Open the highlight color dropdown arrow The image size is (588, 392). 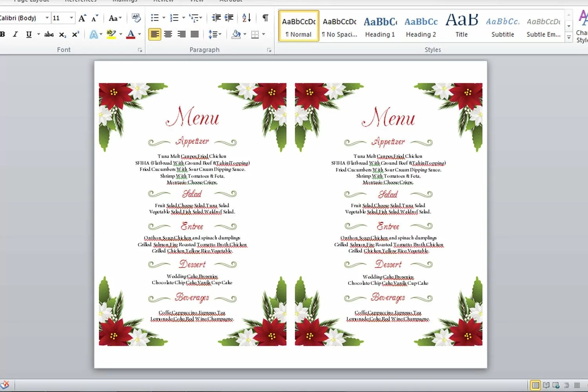121,34
